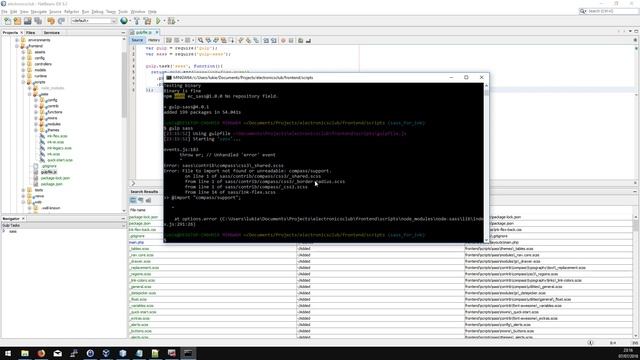
Task: Expand the controllers folder node
Action: pyautogui.click(x=23, y=64)
